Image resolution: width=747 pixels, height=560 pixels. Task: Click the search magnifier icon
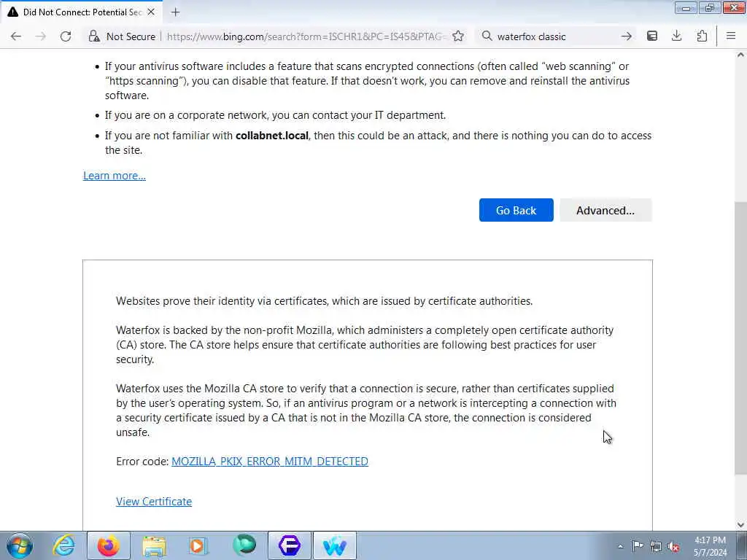pyautogui.click(x=487, y=36)
